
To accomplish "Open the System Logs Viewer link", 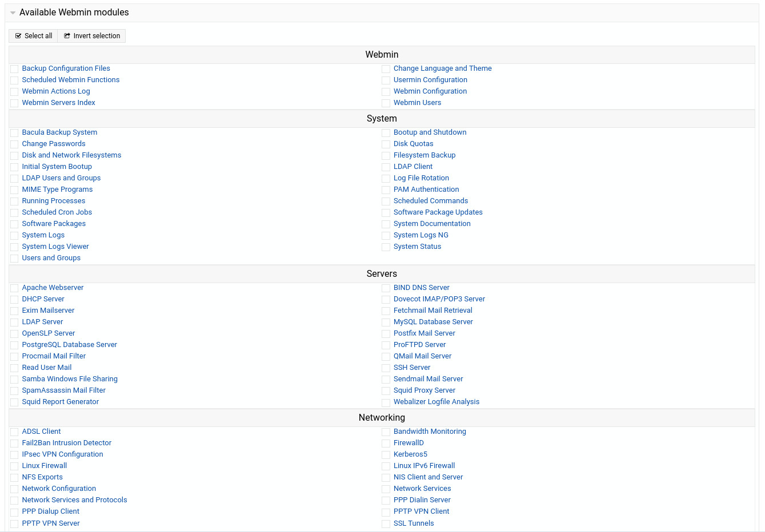I will 55,247.
